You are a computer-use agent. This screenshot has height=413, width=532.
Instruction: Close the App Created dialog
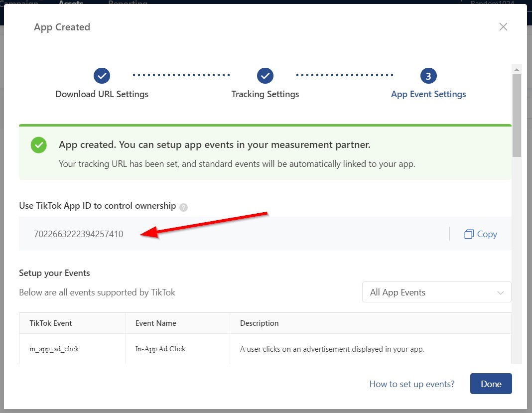[x=503, y=27]
